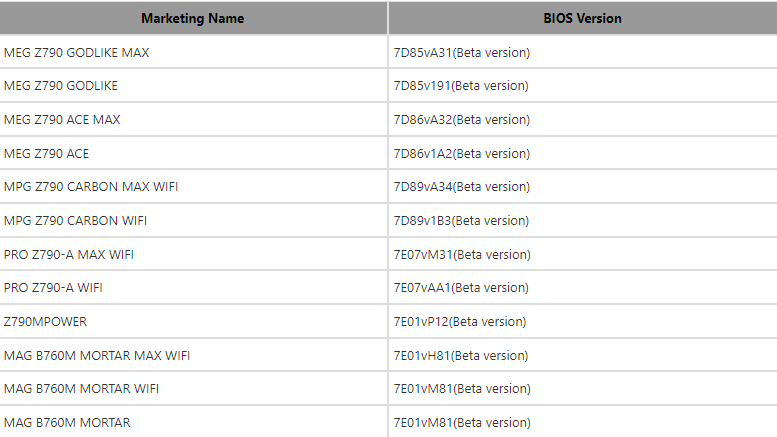The image size is (777, 437).
Task: Select the MEG Z790 GODLIKE MAX cell
Action: (193, 53)
